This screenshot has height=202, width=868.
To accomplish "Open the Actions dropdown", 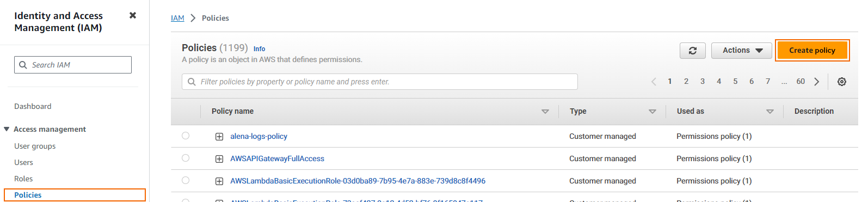I will point(742,51).
